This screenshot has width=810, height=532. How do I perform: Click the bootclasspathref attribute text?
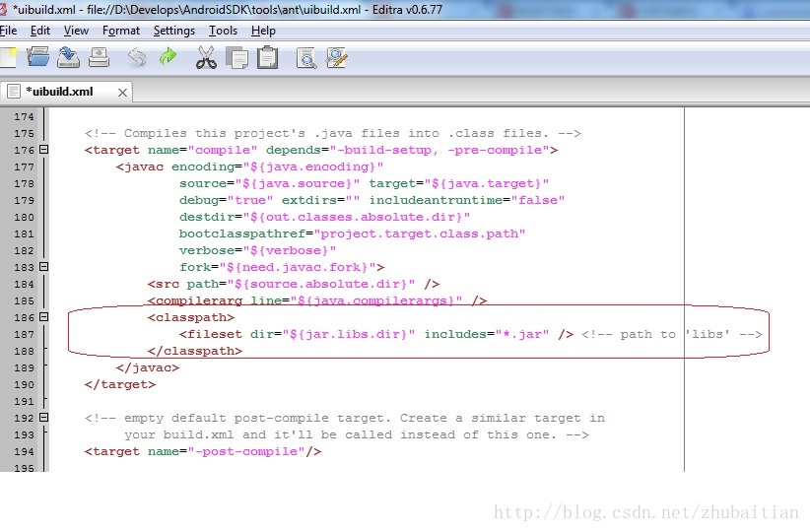(242, 233)
